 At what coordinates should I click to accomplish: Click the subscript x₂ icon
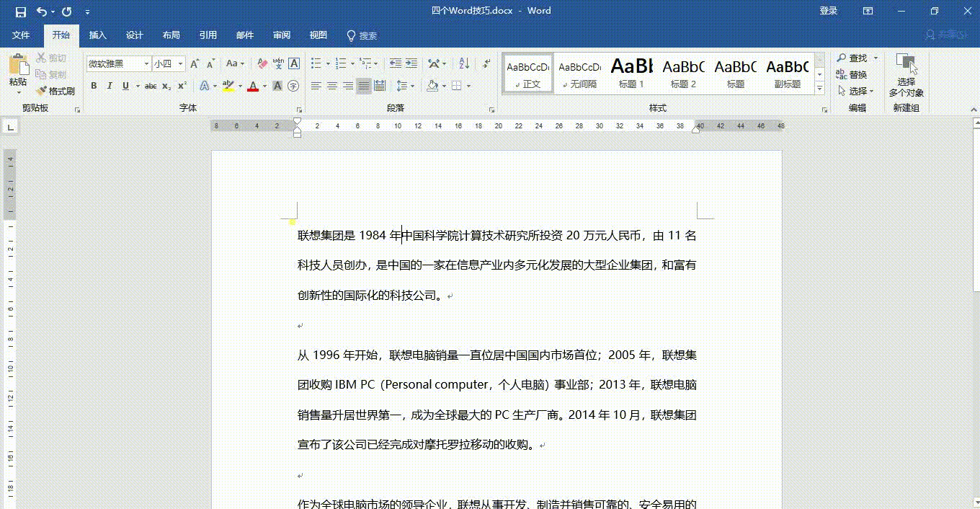tap(166, 87)
